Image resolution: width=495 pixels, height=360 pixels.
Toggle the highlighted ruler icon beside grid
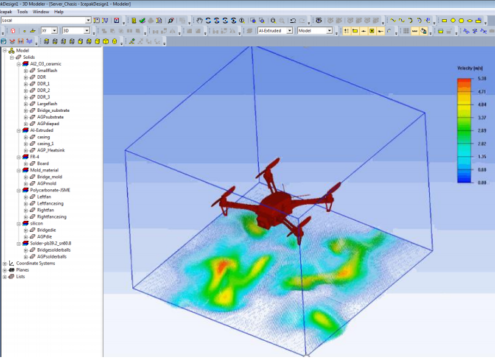coord(415,31)
